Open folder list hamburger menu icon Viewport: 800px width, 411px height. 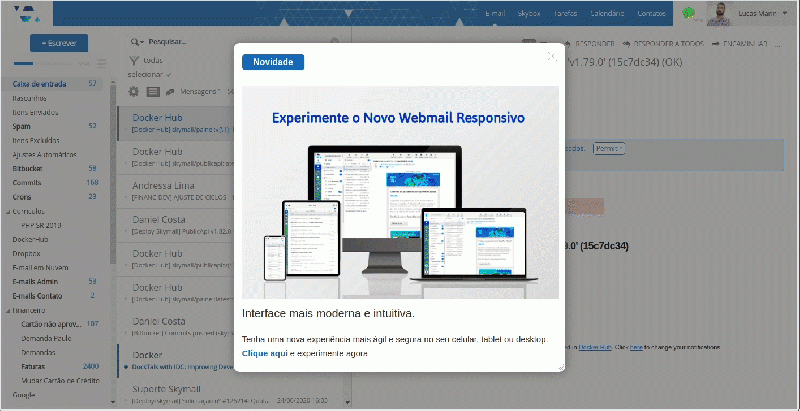point(102,64)
